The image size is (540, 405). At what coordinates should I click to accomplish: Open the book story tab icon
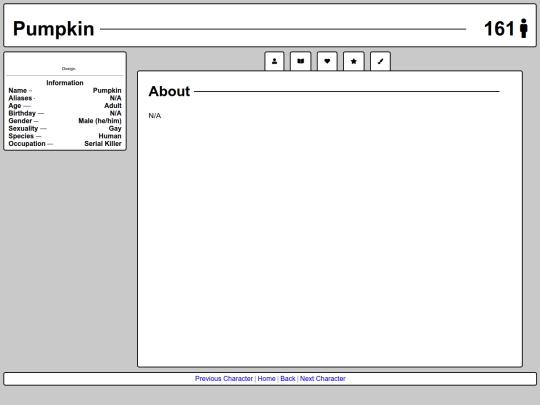click(x=301, y=61)
